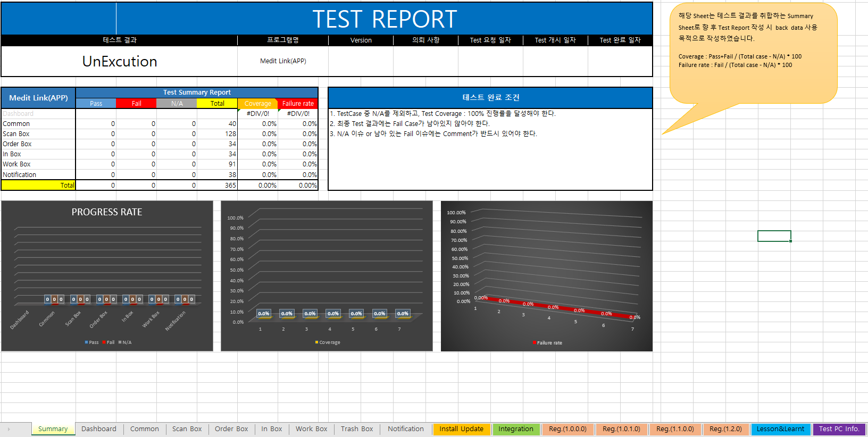Click the grand total value 365

coord(217,186)
